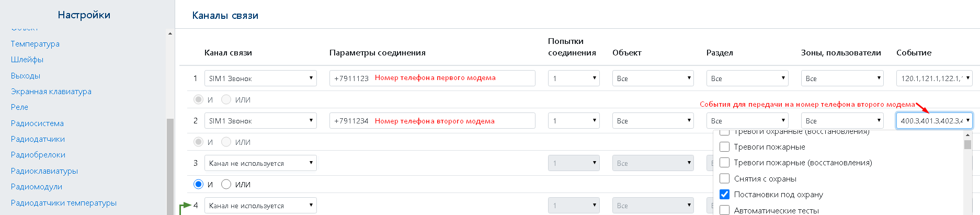Open Радиодатчики settings
The width and height of the screenshot is (980, 215).
(38, 139)
